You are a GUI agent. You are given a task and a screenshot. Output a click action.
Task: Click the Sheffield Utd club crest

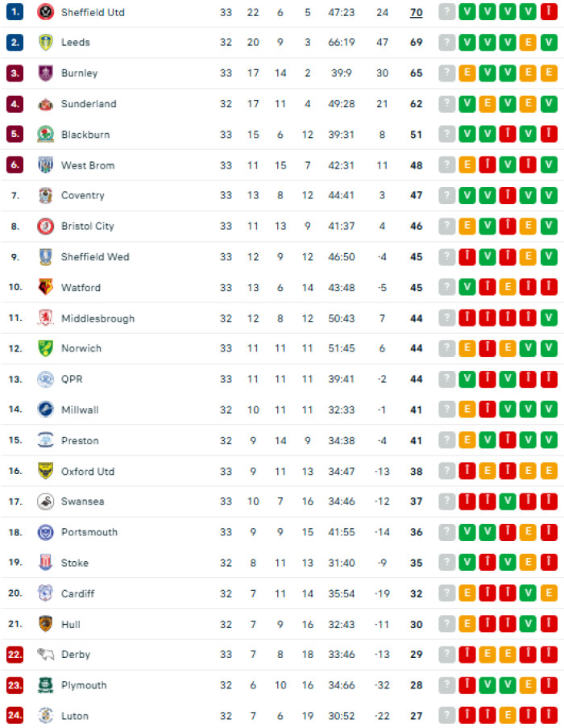45,12
